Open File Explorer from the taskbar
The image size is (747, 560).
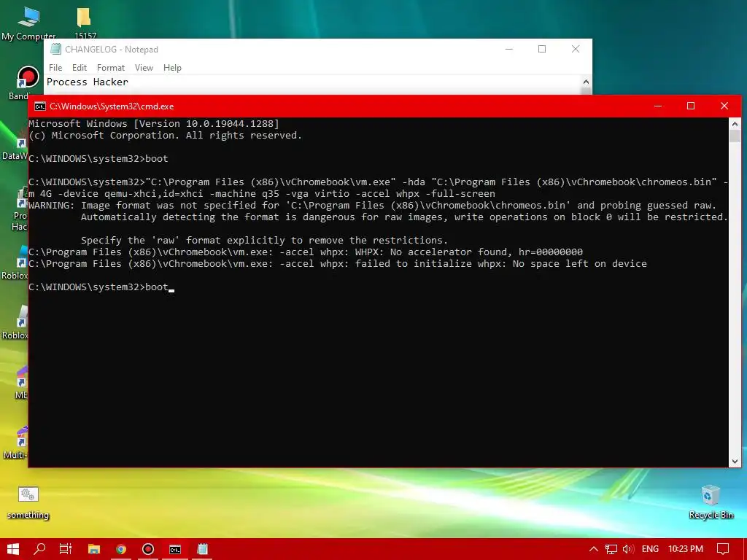click(x=94, y=549)
